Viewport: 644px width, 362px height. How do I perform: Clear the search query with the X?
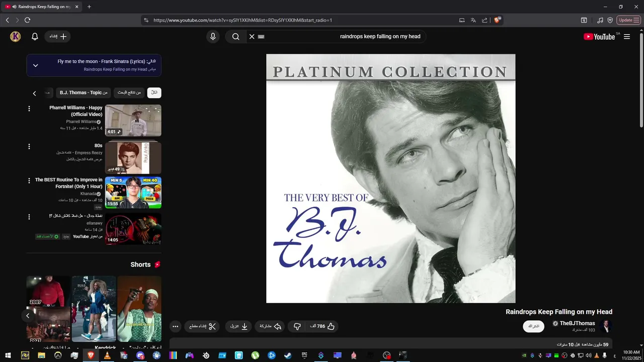pos(252,36)
